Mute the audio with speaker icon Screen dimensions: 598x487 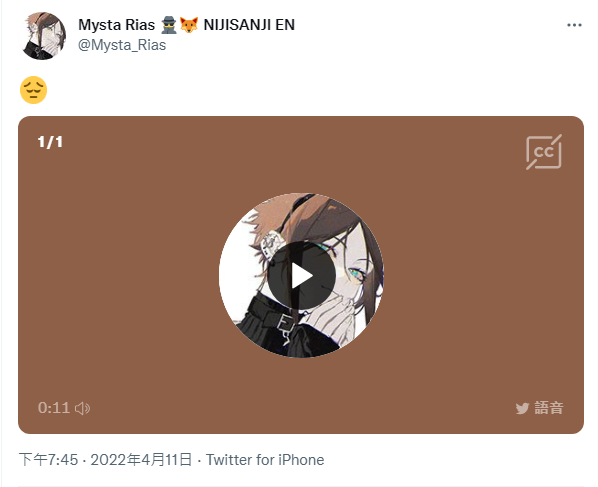[82, 408]
